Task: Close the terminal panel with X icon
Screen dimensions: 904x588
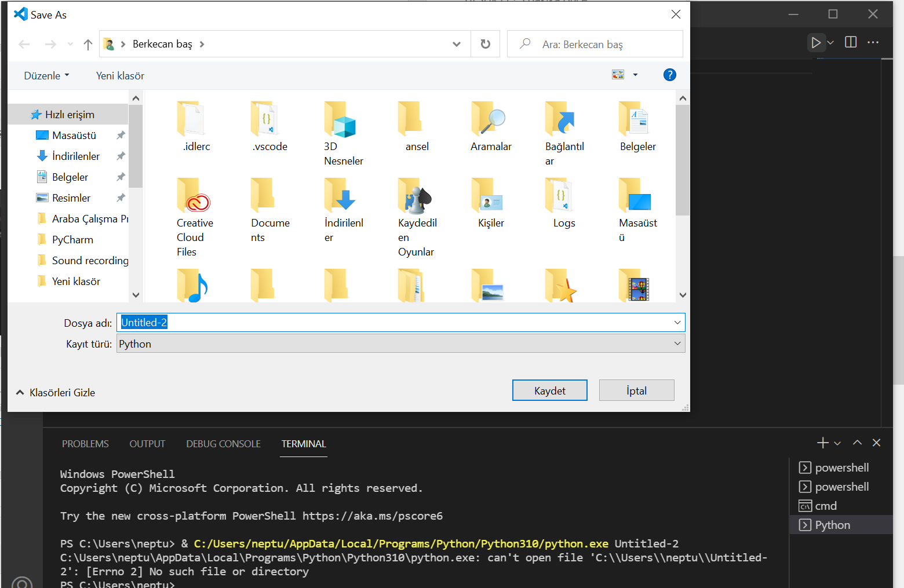Action: click(x=876, y=443)
